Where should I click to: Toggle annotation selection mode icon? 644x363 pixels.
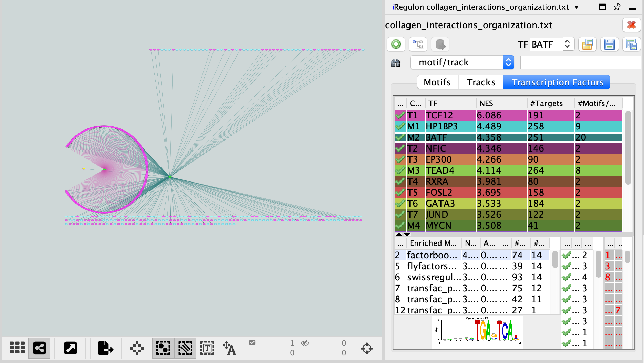pyautogui.click(x=207, y=348)
